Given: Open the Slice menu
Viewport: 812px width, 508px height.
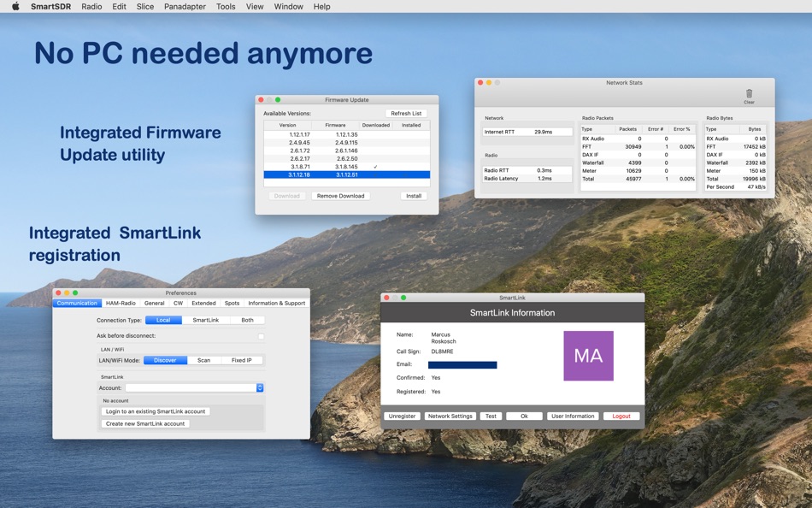Looking at the screenshot, I should 145,6.
